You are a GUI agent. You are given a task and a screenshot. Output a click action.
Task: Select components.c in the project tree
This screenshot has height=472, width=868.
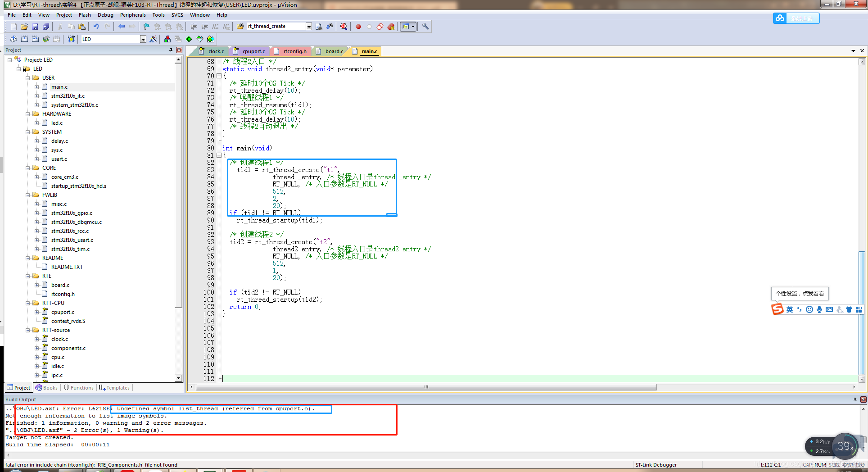[x=68, y=348]
